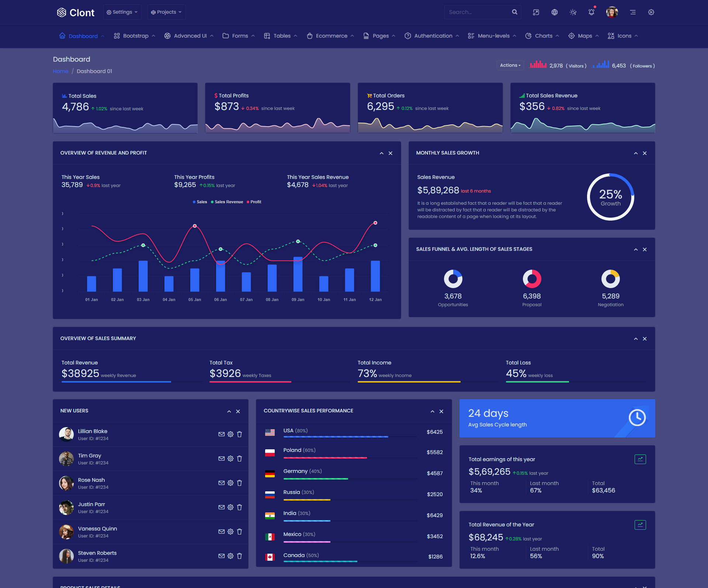Screen dimensions: 708x588
Task: Click delete trash icon for Tim Gray
Action: (239, 459)
